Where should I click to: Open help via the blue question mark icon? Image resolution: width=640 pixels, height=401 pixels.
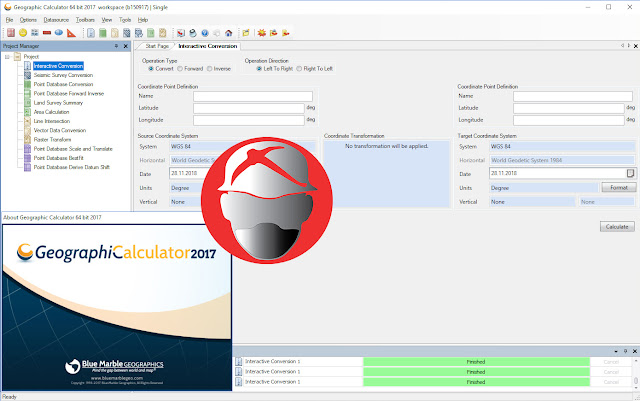pos(205,33)
